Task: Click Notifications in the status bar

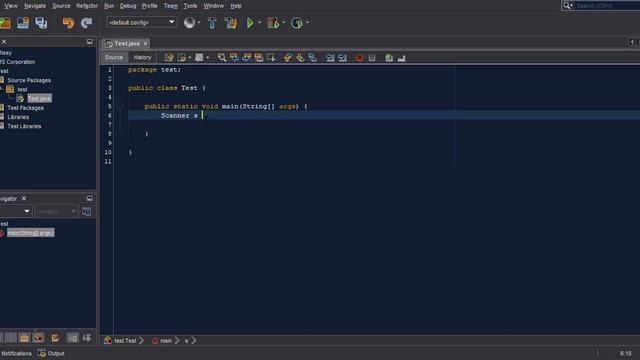Action: (x=16, y=353)
